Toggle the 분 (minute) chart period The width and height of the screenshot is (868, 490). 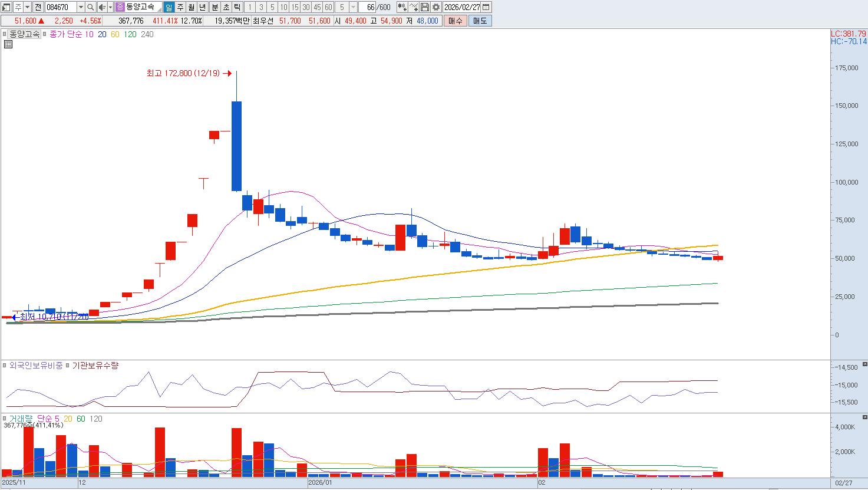click(x=214, y=7)
